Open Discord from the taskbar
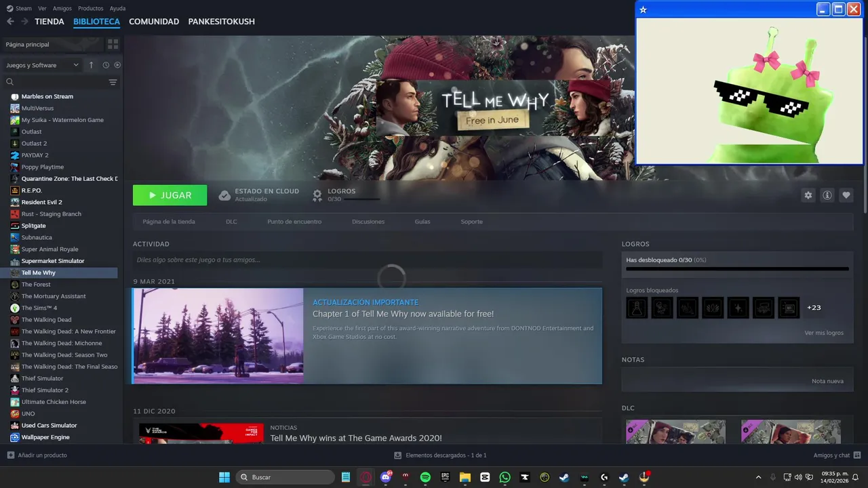Viewport: 868px width, 488px height. 386,477
